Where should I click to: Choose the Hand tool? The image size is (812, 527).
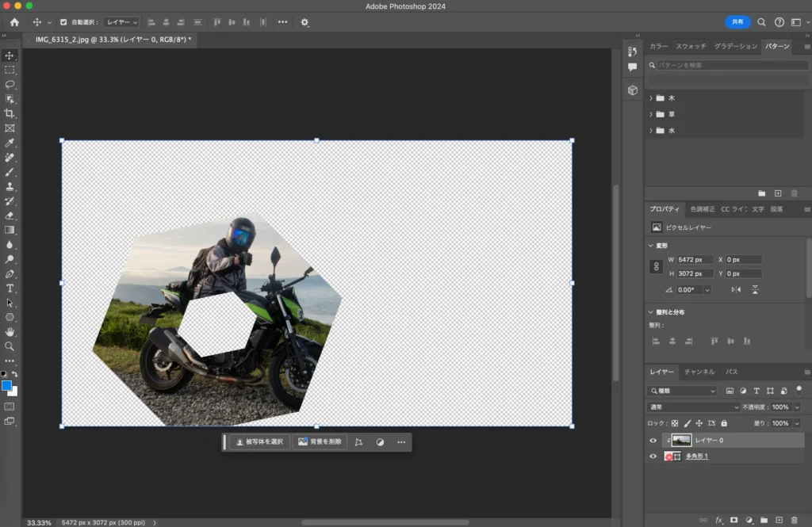point(10,331)
